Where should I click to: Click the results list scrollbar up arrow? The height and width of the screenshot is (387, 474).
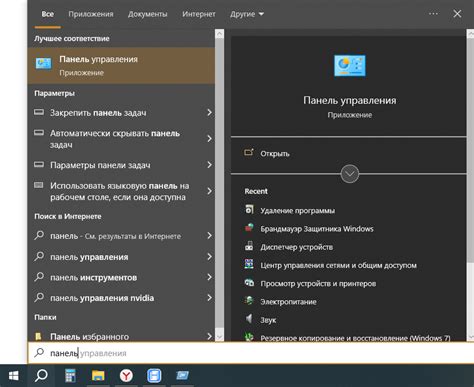(x=220, y=34)
